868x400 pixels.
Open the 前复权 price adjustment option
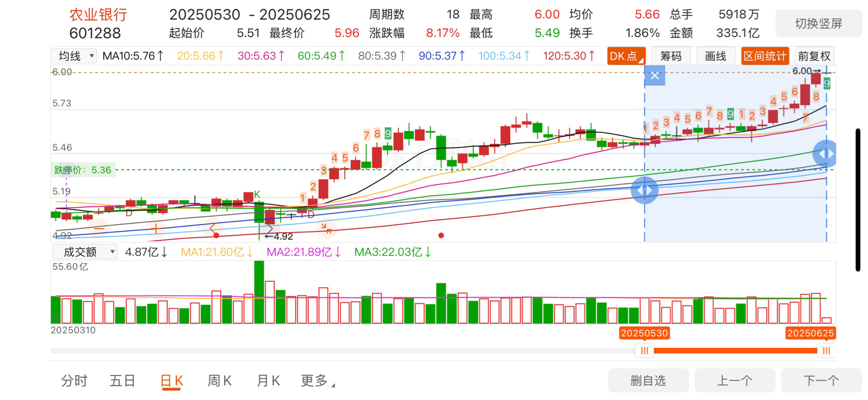814,56
